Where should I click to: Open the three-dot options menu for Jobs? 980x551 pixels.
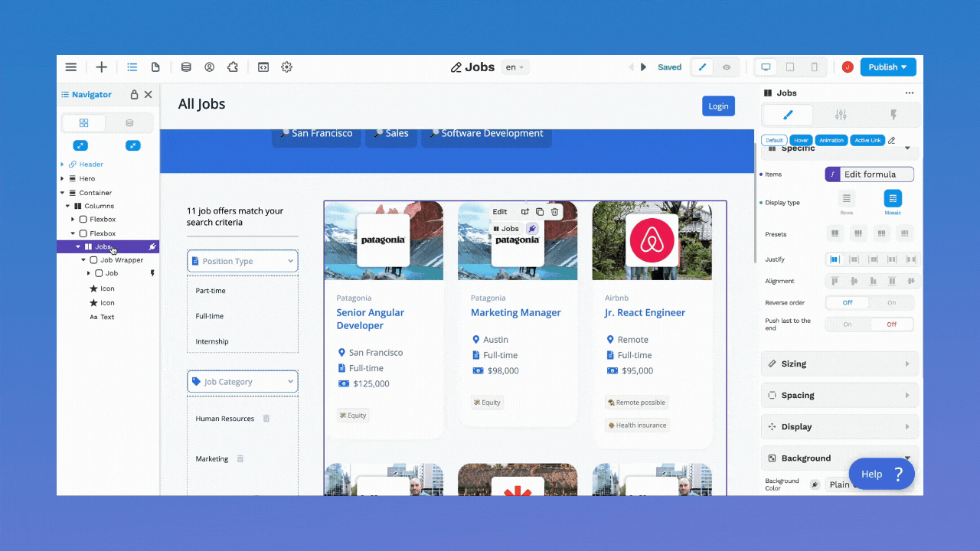(x=910, y=93)
